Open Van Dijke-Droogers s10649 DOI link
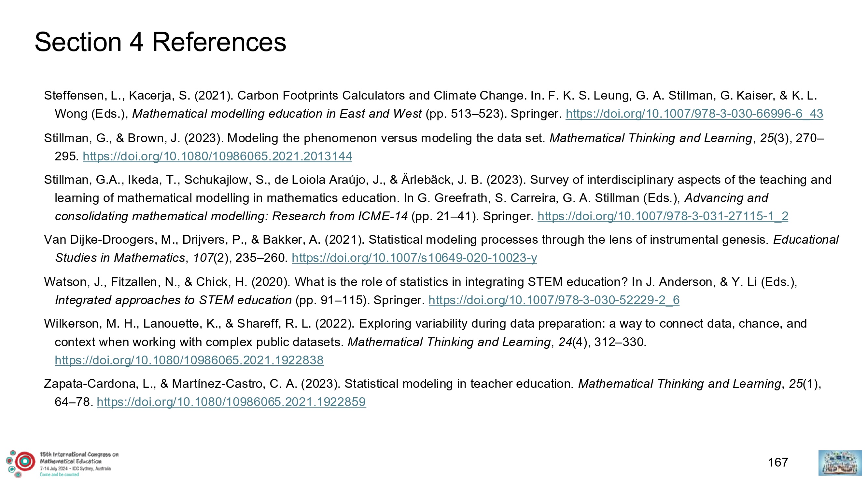Image resolution: width=868 pixels, height=488 pixels. (414, 258)
